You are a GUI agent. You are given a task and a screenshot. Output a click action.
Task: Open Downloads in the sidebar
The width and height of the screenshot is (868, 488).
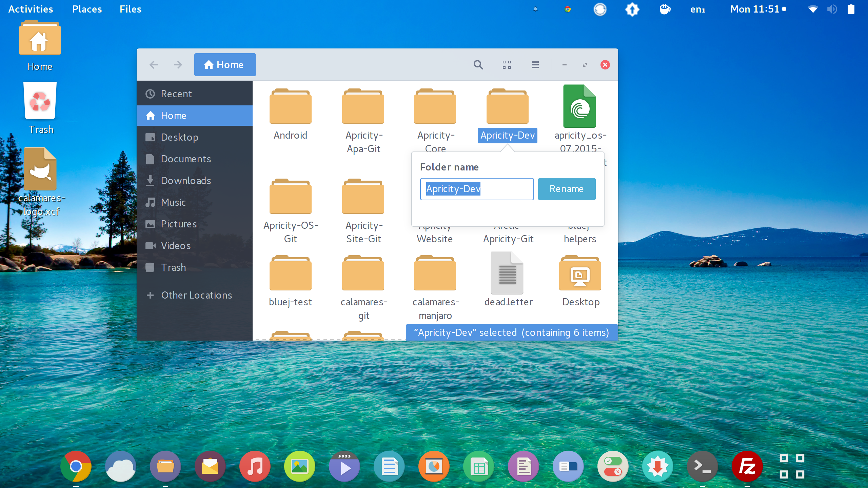185,181
